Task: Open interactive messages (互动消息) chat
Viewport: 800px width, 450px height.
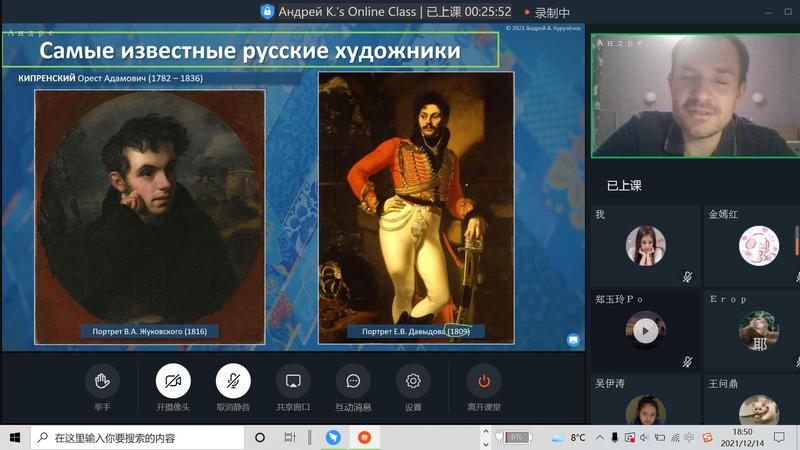Action: 353,381
